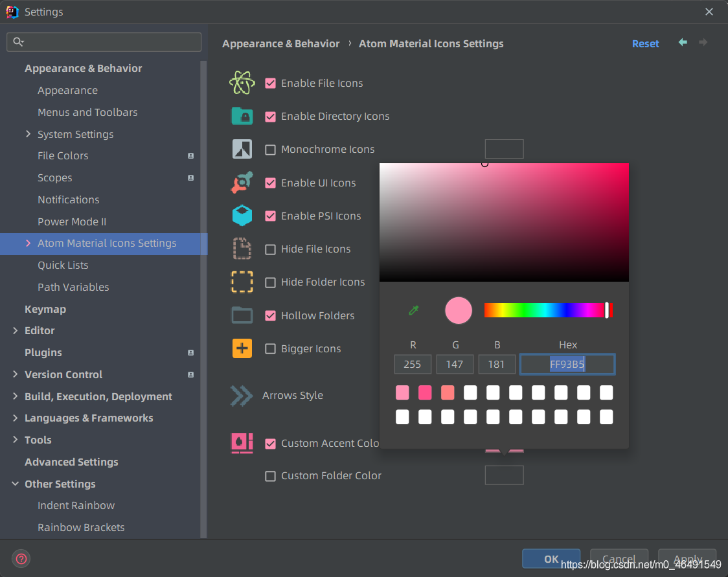Screen dimensions: 728x577
Task: Open the Power Mode II settings
Action: pyautogui.click(x=71, y=221)
